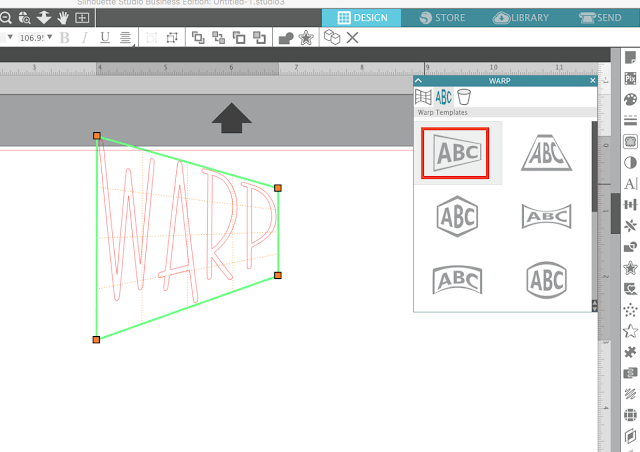The image size is (640, 452).
Task: Open the Transform align panel icon
Action: pyautogui.click(x=630, y=205)
